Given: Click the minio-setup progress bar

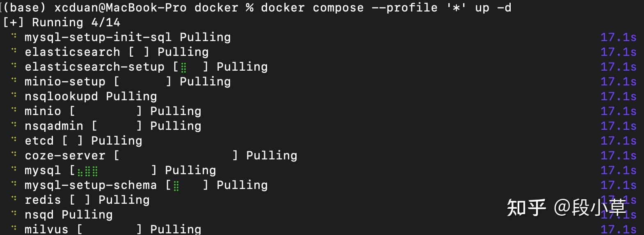Looking at the screenshot, I should (x=143, y=82).
